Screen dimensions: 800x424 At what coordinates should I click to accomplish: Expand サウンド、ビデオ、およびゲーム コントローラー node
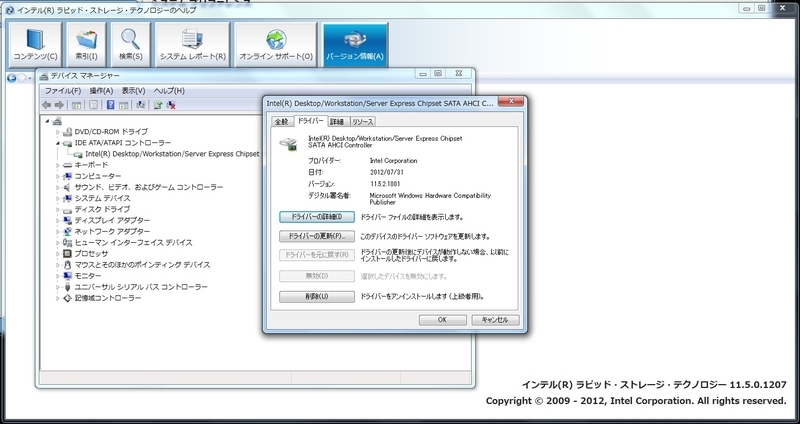point(58,187)
